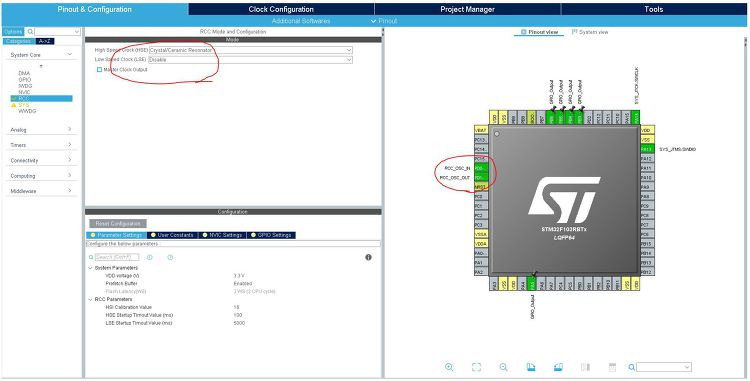
Task: Select GPIO in System Core list
Action: pos(25,80)
